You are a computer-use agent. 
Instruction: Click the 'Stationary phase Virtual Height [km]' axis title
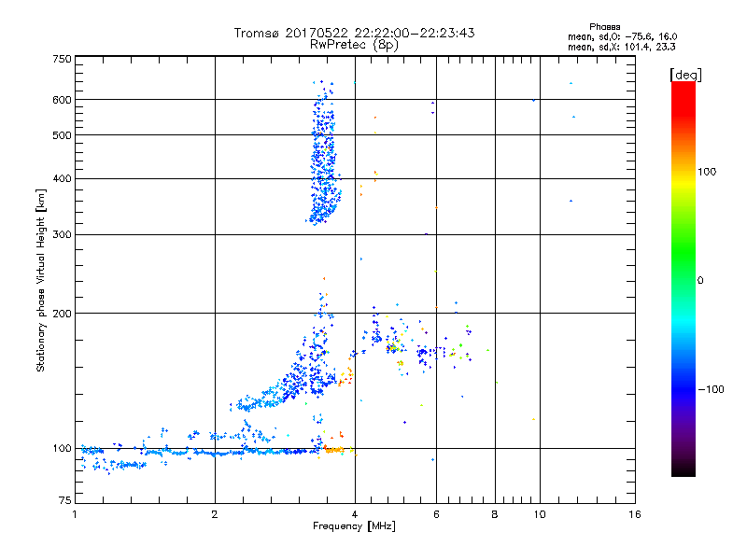pos(41,280)
